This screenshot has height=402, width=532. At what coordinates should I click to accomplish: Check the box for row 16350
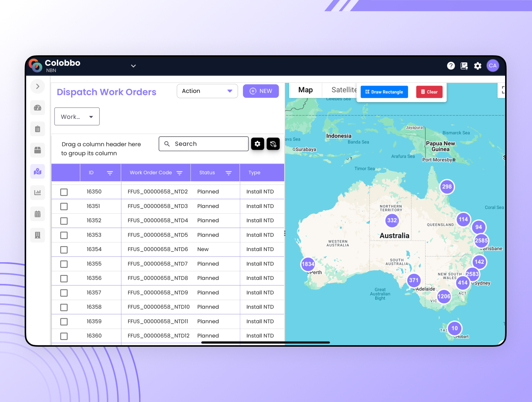coord(64,192)
